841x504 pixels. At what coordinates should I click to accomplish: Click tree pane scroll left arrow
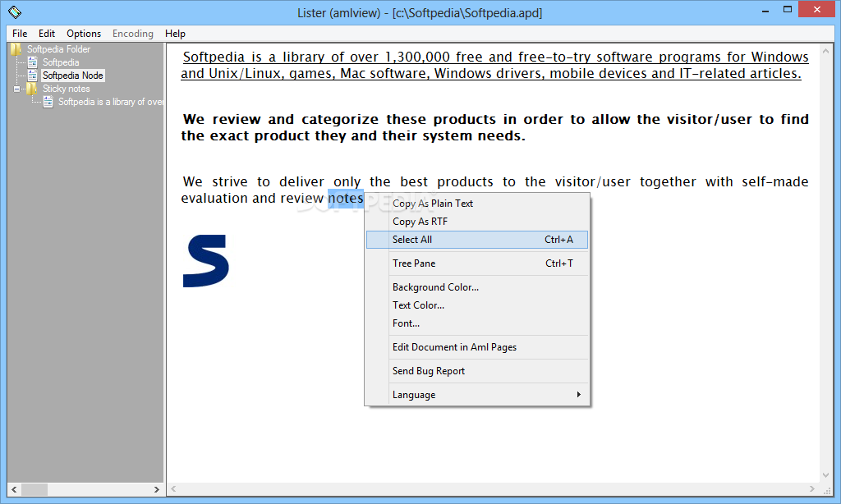[14, 489]
